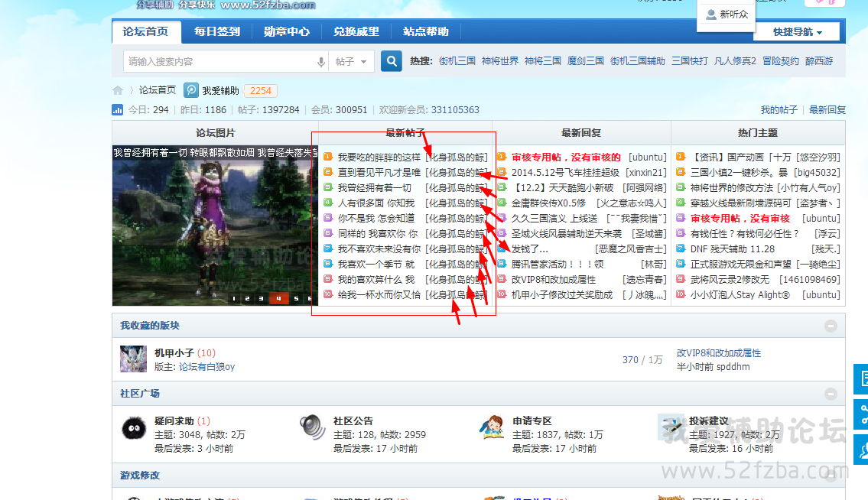Open the 帖子 search type dropdown
The image size is (868, 500).
coord(351,61)
